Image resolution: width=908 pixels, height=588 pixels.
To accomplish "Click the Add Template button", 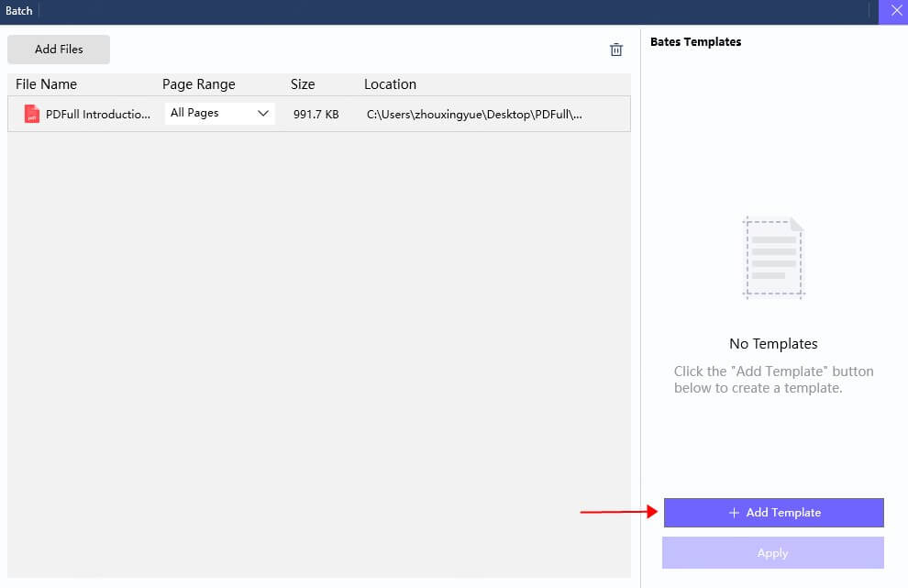I will pos(773,513).
